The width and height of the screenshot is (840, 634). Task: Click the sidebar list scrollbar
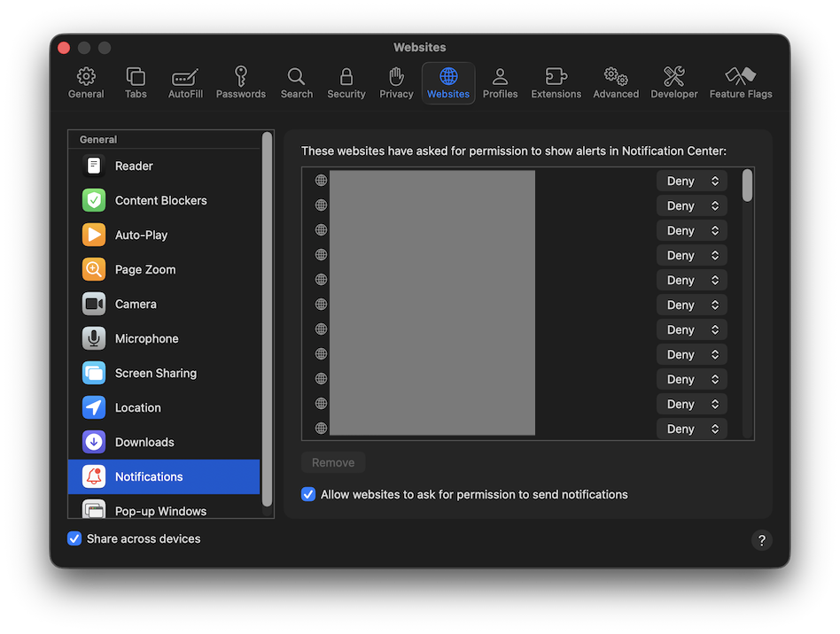[267, 320]
